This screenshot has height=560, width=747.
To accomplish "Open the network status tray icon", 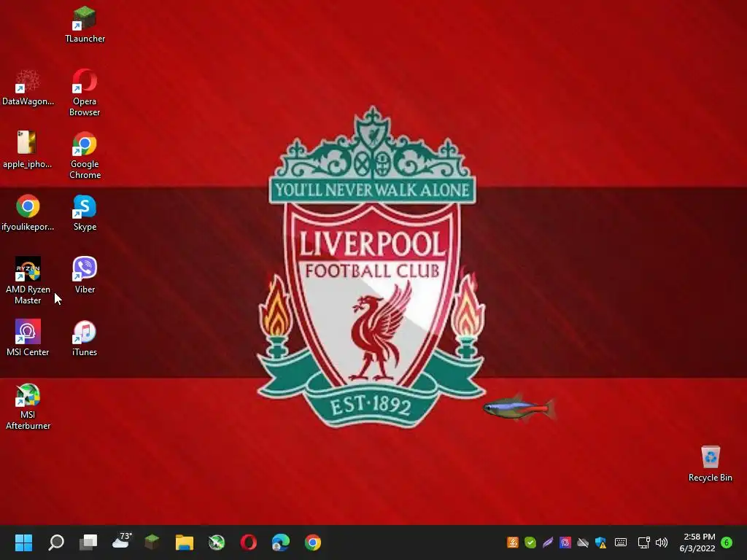I will [643, 542].
